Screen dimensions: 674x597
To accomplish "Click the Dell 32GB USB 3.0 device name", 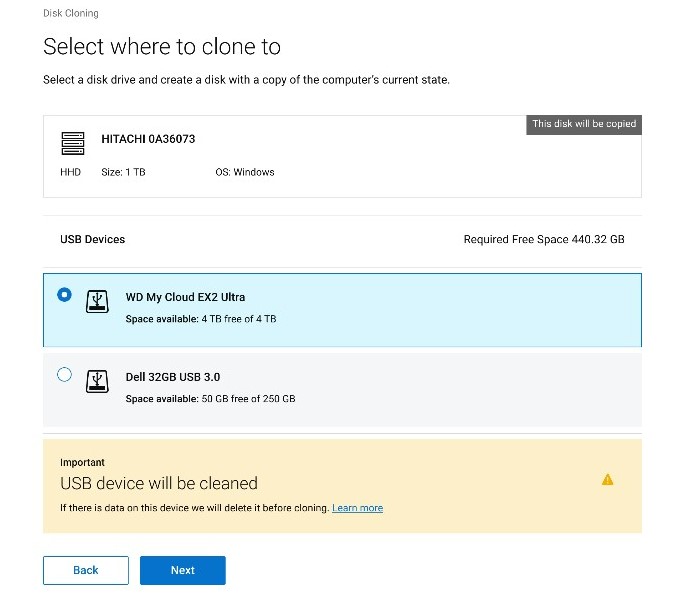I will 172,377.
